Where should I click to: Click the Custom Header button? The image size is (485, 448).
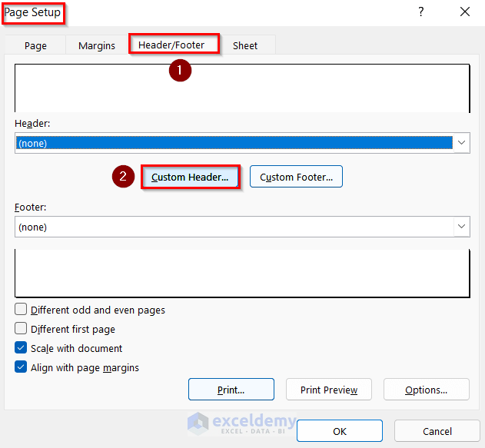coord(190,177)
